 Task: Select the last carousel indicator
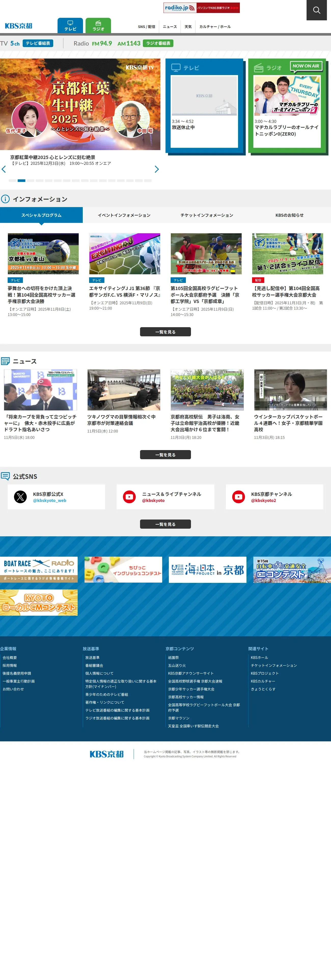(148, 181)
